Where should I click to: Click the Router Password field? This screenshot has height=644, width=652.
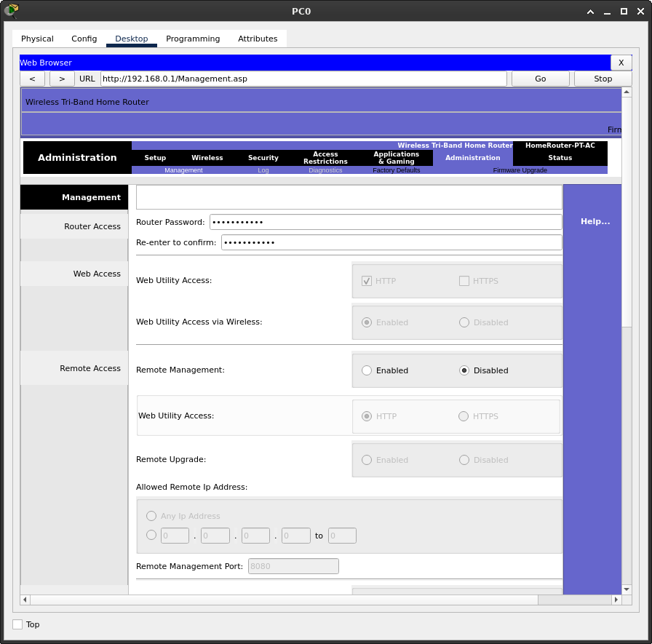coord(385,222)
